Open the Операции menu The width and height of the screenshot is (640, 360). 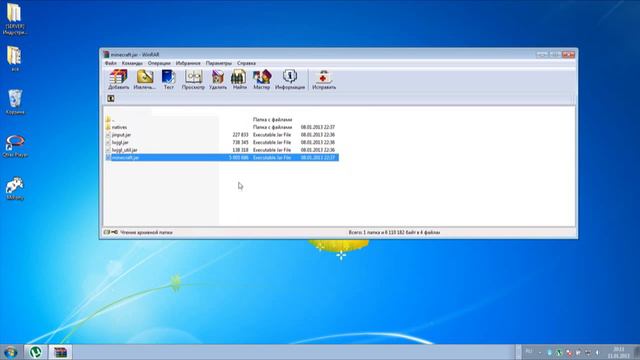(x=159, y=63)
